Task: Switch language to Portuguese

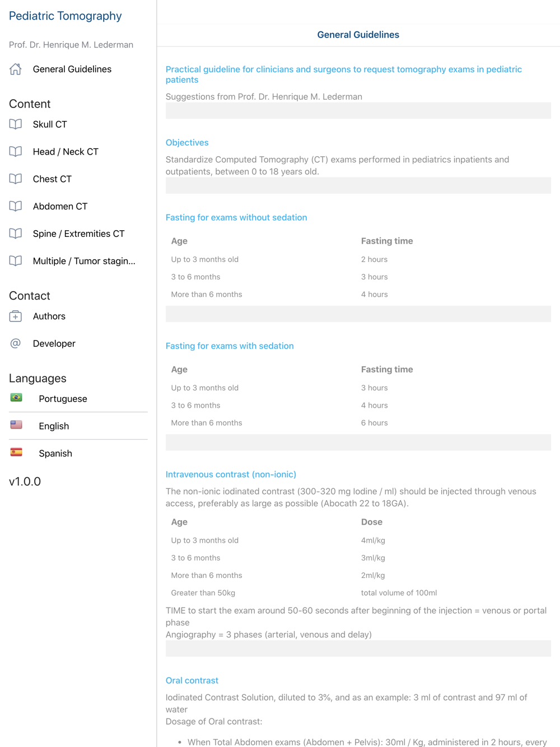Action: 63,399
